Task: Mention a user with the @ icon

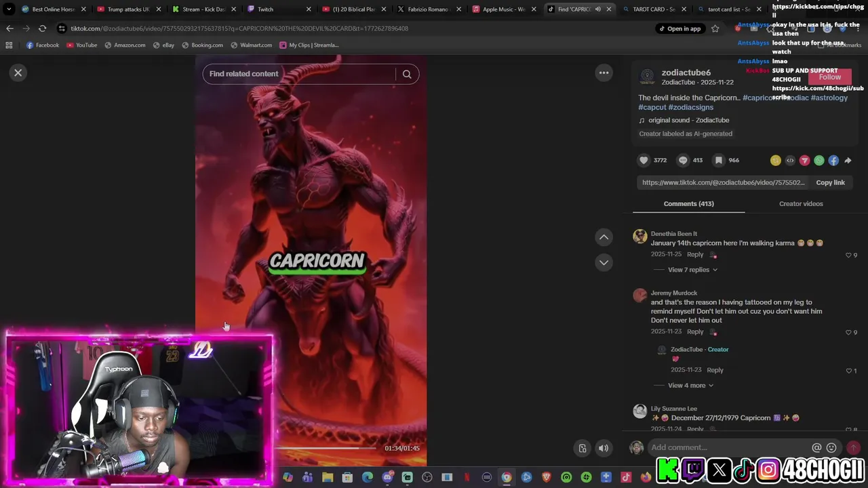Action: [816, 447]
